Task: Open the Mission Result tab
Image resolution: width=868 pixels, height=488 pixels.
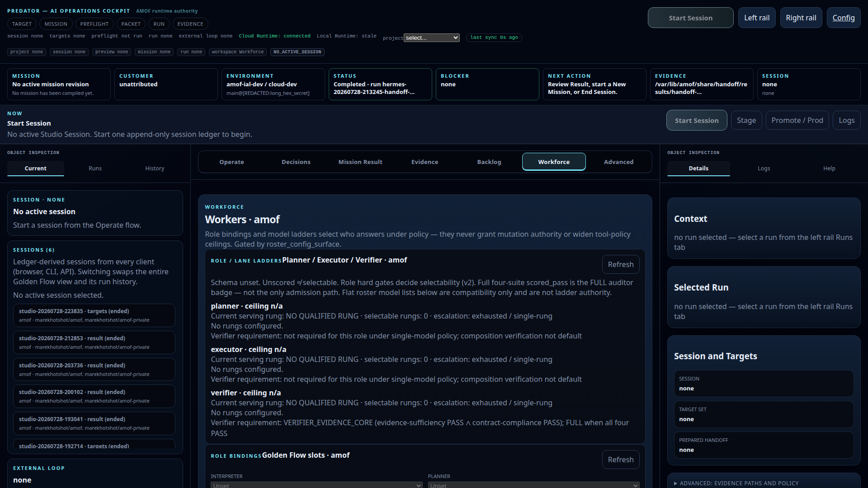Action: (x=360, y=162)
